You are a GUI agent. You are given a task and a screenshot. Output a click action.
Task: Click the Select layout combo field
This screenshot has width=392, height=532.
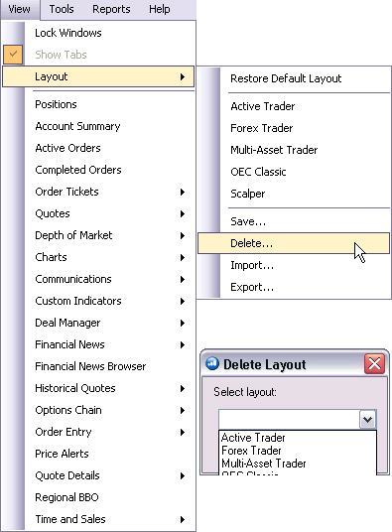[x=298, y=420]
